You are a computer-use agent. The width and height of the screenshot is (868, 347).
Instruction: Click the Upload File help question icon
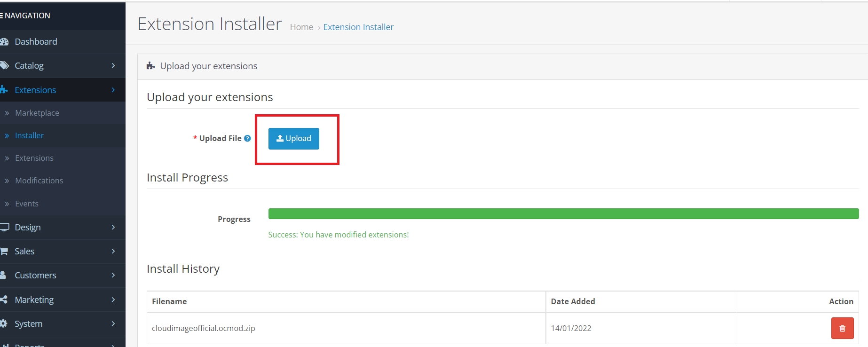pos(247,138)
